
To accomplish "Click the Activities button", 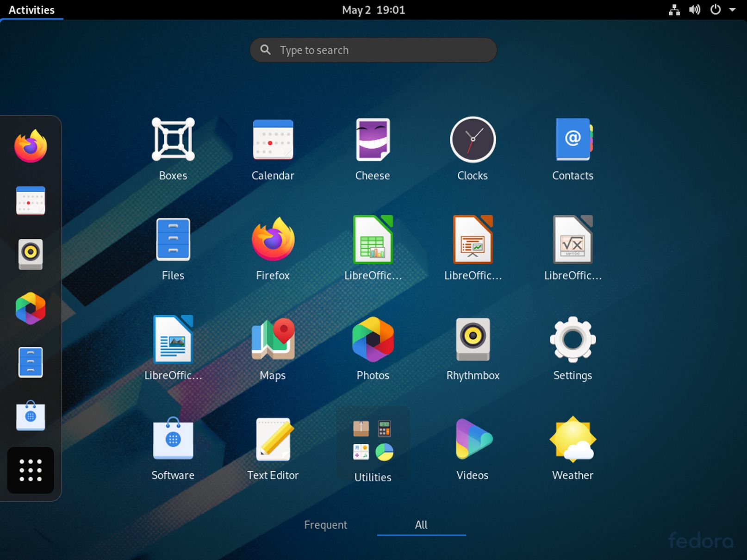I will (31, 10).
